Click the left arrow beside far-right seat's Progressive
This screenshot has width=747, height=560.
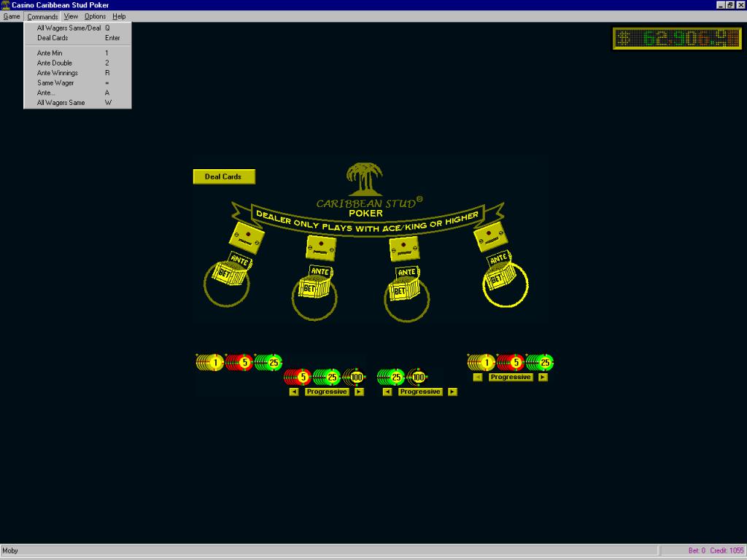click(478, 377)
